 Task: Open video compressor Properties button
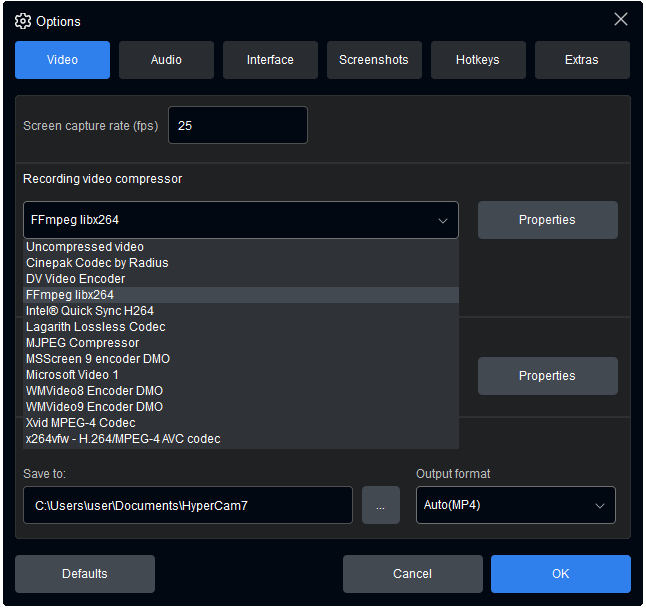click(547, 220)
